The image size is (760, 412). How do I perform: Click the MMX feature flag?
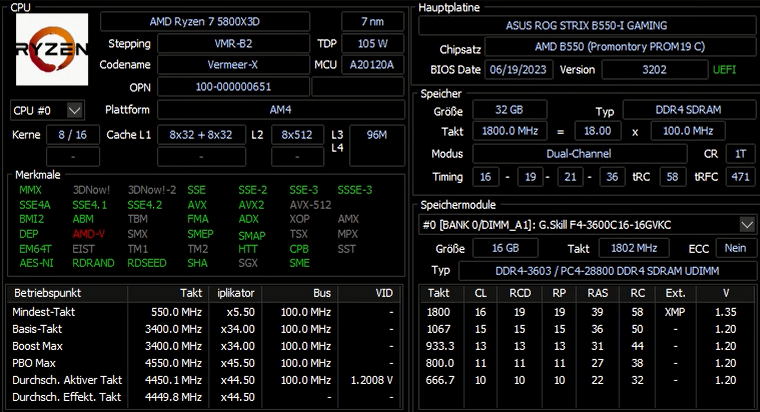tap(30, 190)
